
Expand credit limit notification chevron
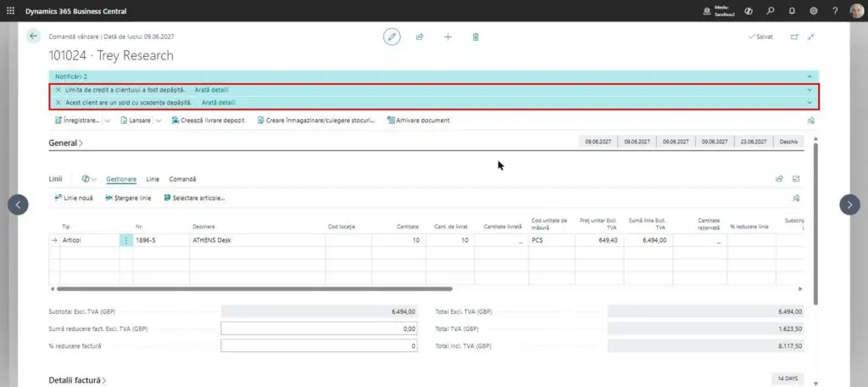(810, 90)
